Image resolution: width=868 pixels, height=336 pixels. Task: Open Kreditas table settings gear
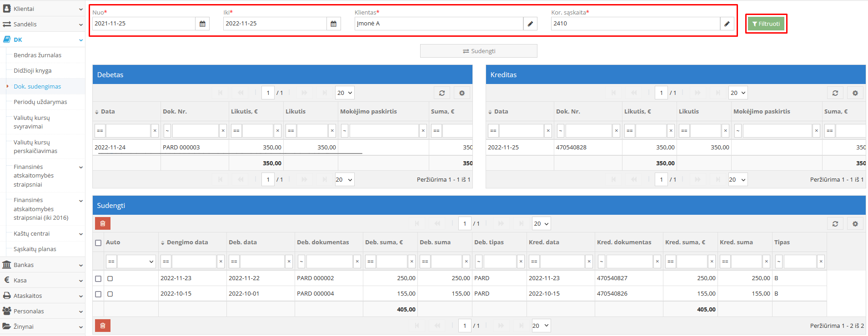pyautogui.click(x=855, y=93)
